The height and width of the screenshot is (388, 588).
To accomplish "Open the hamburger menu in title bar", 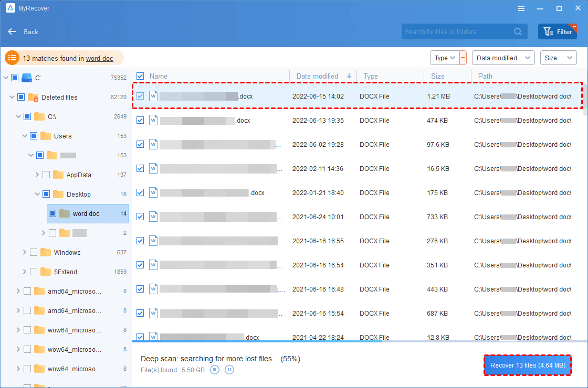I will (x=521, y=8).
